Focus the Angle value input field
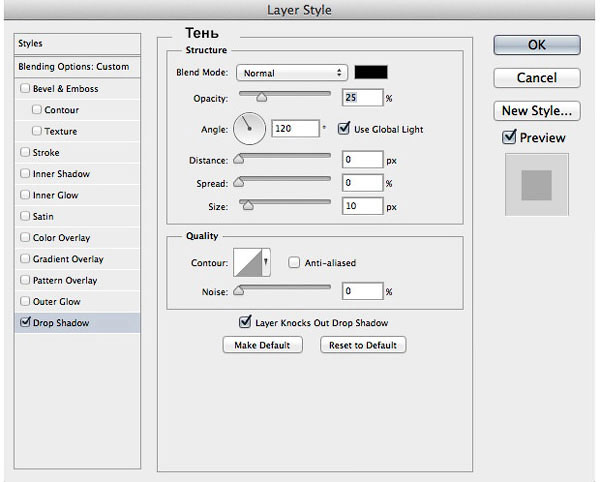Viewport: 600px width, 482px height. tap(295, 129)
